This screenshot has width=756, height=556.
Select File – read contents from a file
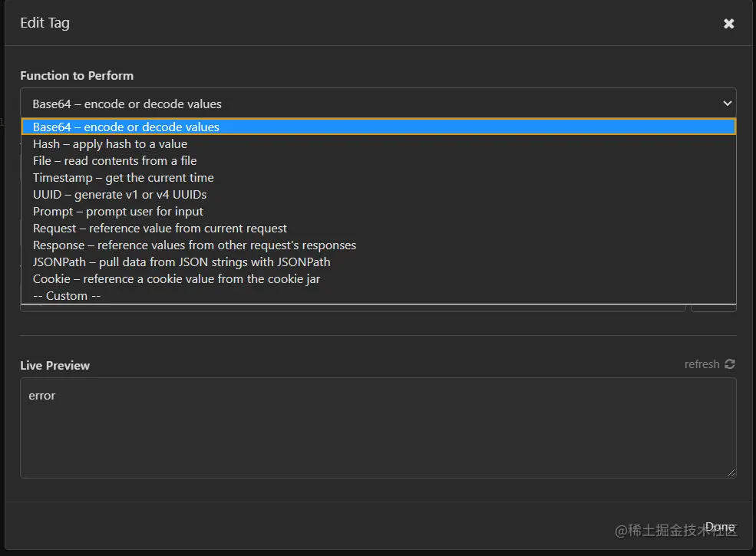114,161
